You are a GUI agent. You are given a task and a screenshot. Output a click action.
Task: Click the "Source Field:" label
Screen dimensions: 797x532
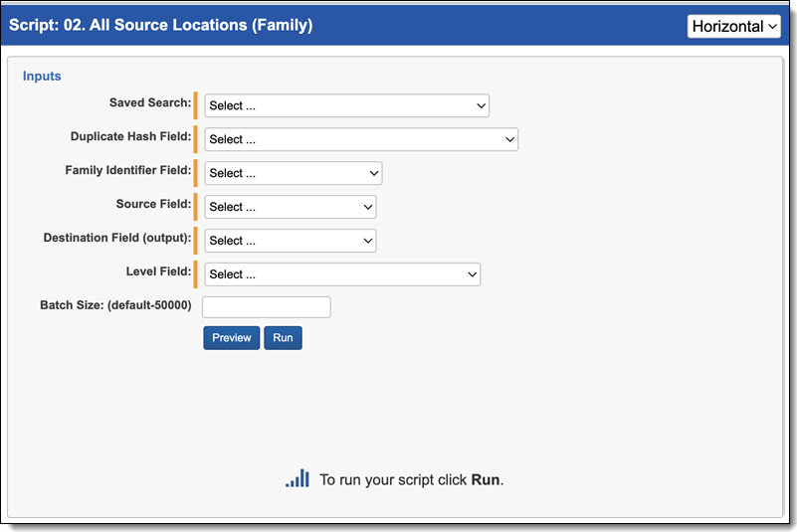pyautogui.click(x=153, y=204)
